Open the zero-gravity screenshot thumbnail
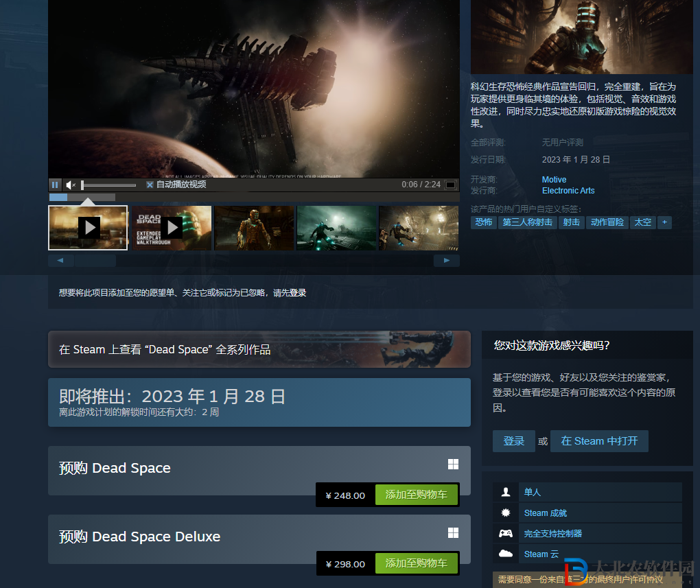Screen dimensions: 700x588 point(419,228)
